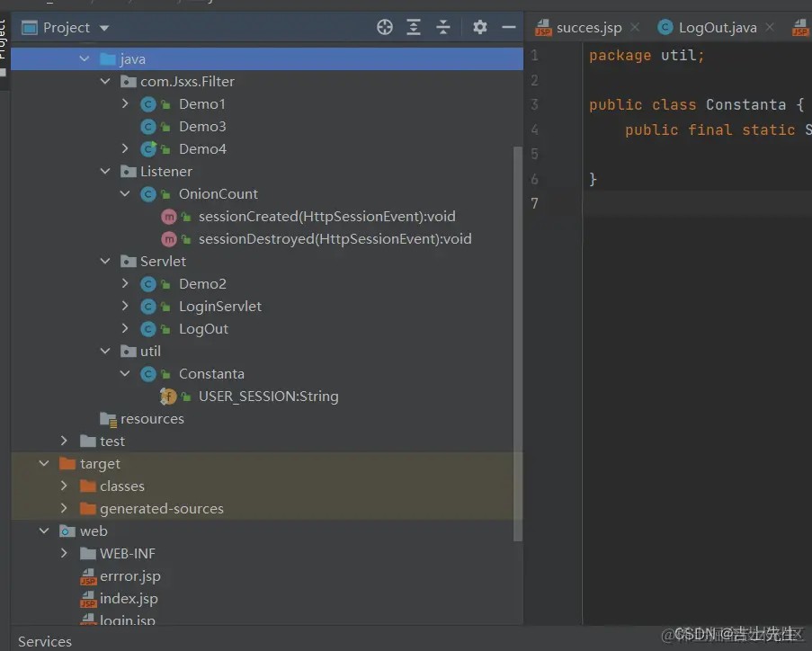The height and width of the screenshot is (651, 812).
Task: Expand the LoginServlet class node
Action: (x=125, y=306)
